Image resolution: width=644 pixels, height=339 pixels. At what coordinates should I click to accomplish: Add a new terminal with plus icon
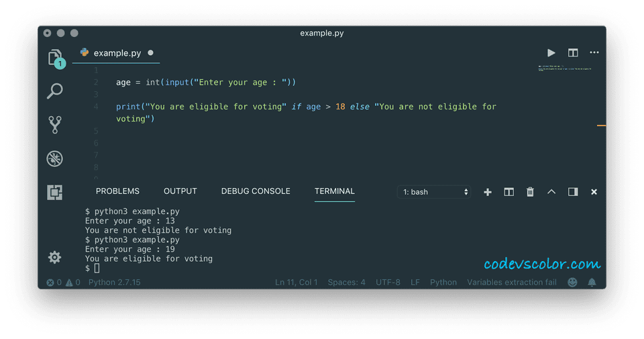488,192
